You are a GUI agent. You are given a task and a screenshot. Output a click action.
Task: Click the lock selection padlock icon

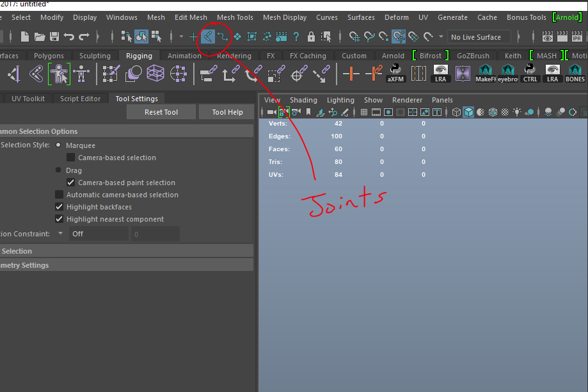(311, 37)
